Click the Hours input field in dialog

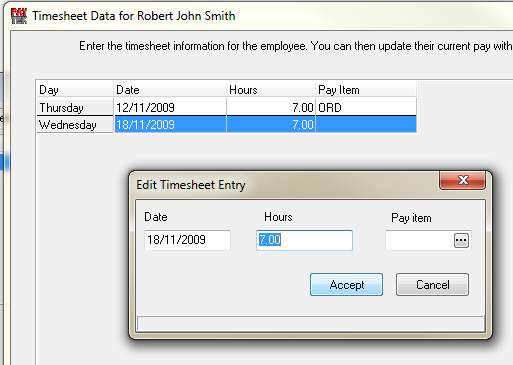304,240
